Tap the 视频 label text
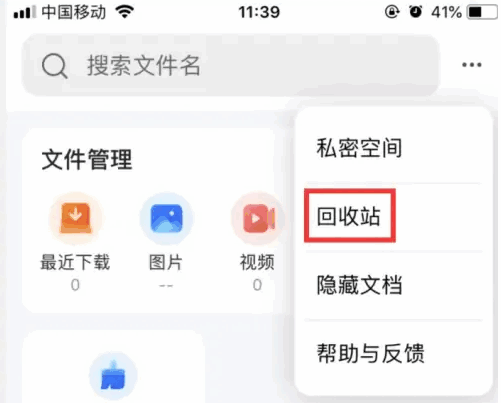Viewport: 501px width, 403px height. [257, 262]
